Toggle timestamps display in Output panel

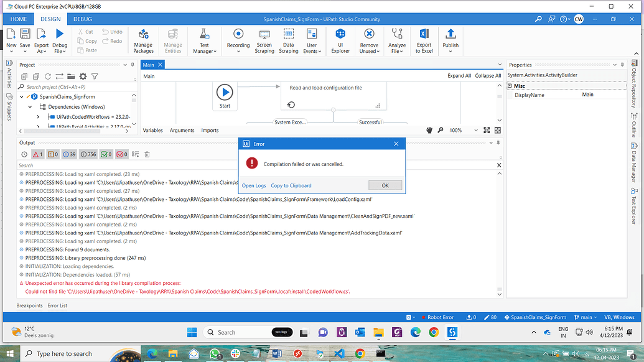[24, 154]
